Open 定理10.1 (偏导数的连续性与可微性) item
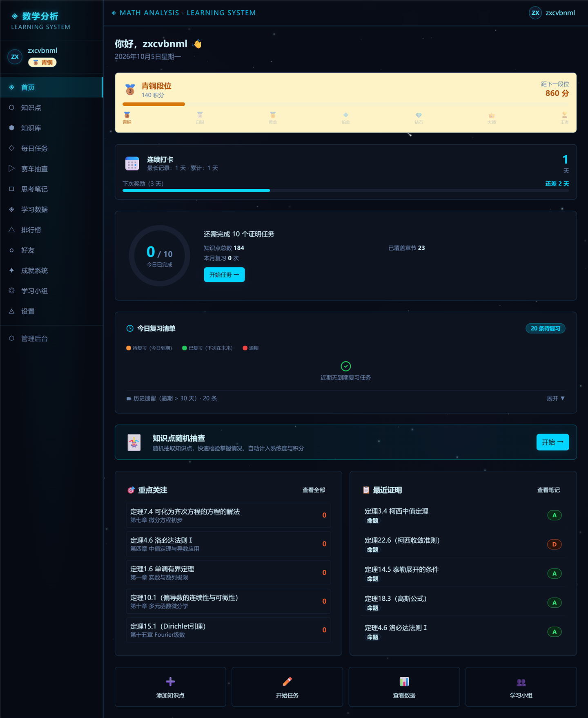The width and height of the screenshot is (588, 718). (228, 601)
